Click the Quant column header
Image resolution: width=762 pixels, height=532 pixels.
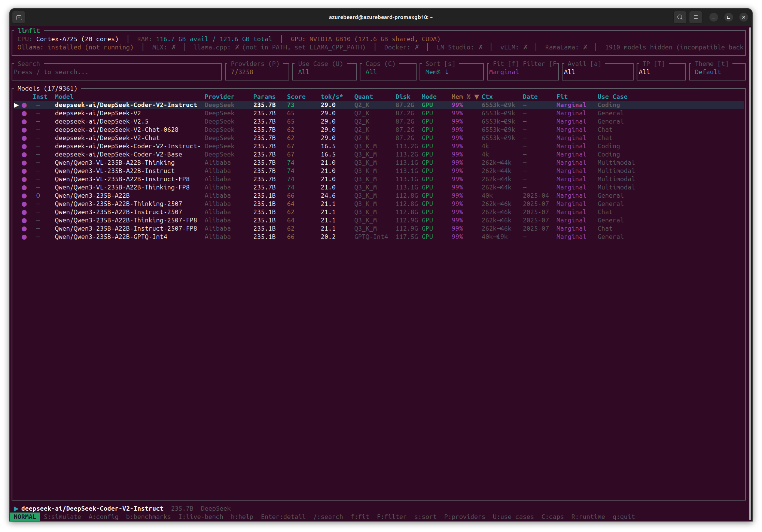(363, 97)
